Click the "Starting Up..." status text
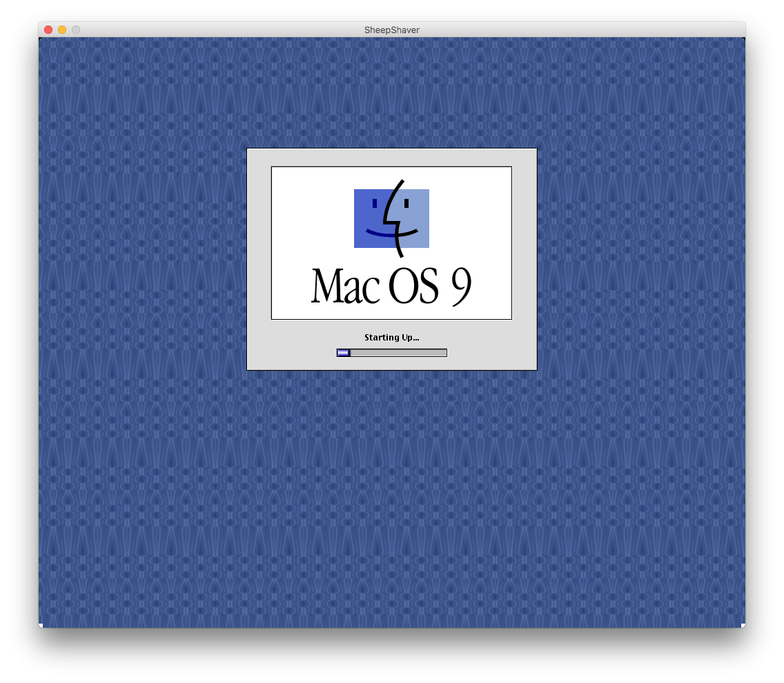 click(391, 338)
